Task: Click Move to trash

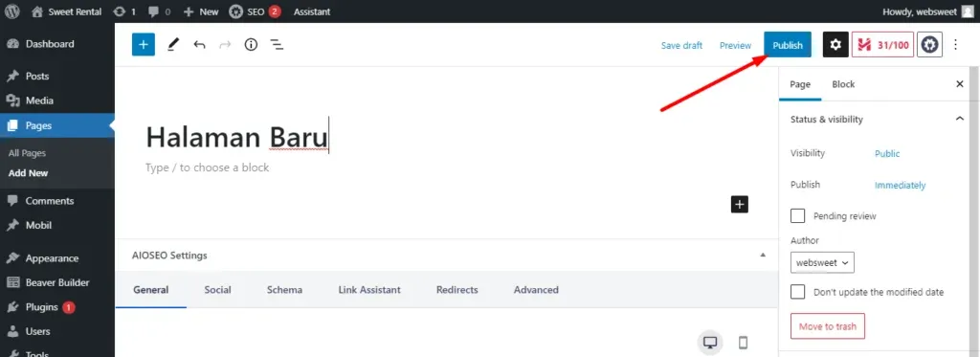Action: [x=828, y=326]
